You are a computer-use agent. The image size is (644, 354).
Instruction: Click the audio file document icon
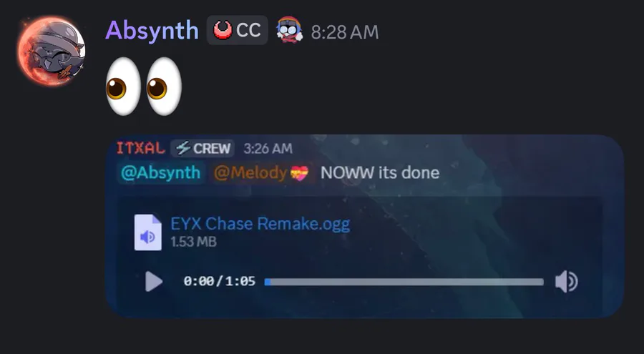[148, 232]
